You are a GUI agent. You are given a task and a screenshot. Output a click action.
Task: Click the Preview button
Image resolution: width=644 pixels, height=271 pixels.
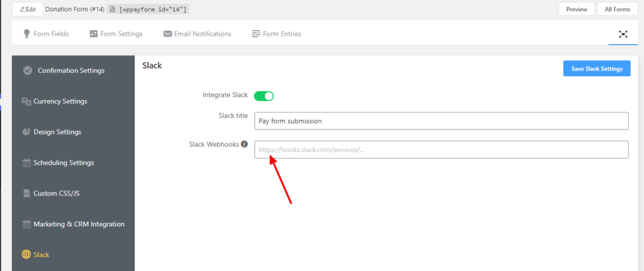576,9
